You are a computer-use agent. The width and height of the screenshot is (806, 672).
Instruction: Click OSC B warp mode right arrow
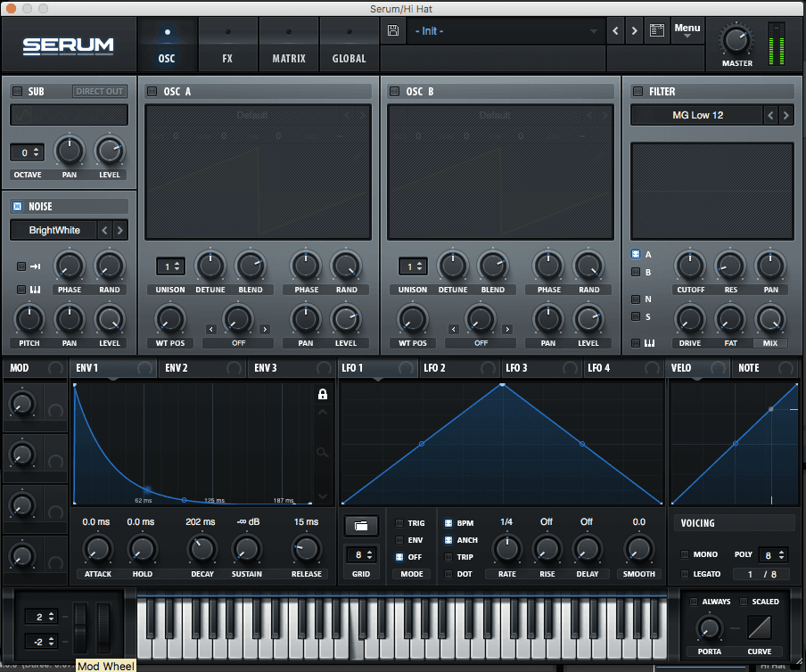click(x=507, y=330)
